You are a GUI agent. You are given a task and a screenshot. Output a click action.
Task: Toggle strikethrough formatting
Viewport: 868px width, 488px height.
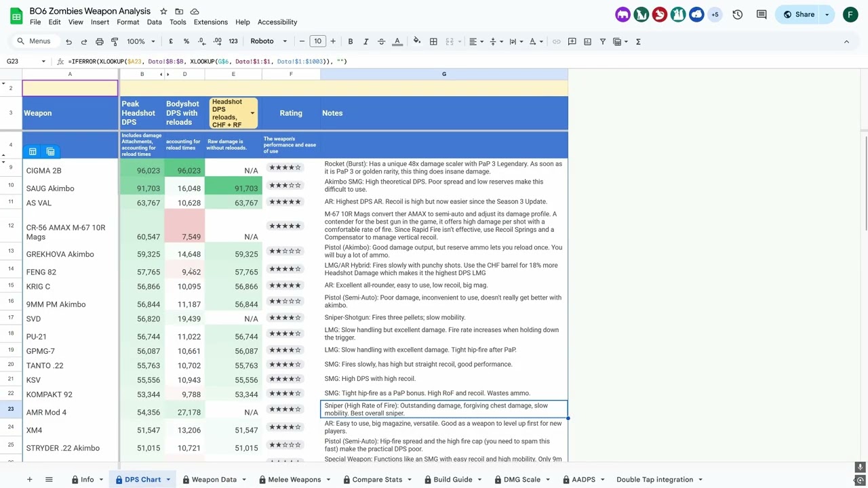tap(381, 41)
